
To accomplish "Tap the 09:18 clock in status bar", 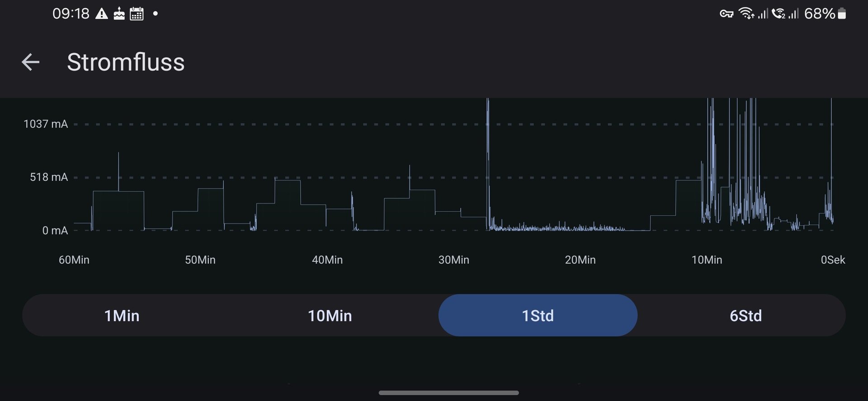I will 71,14.
